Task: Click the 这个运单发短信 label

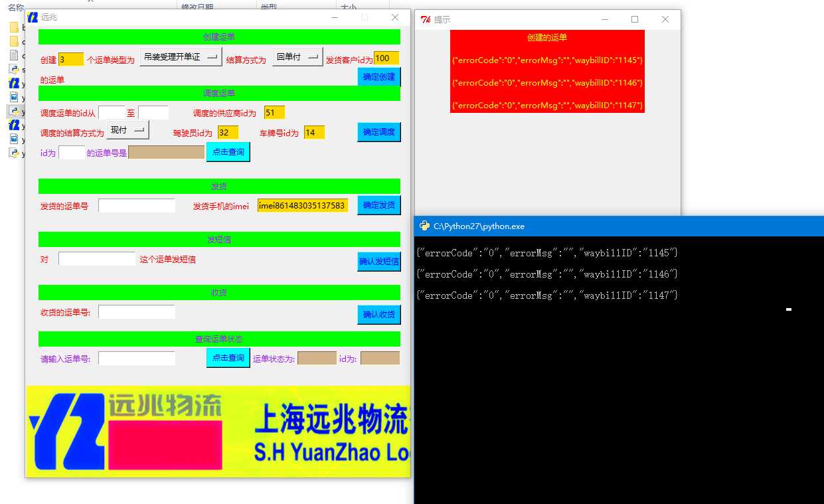Action: (x=168, y=260)
